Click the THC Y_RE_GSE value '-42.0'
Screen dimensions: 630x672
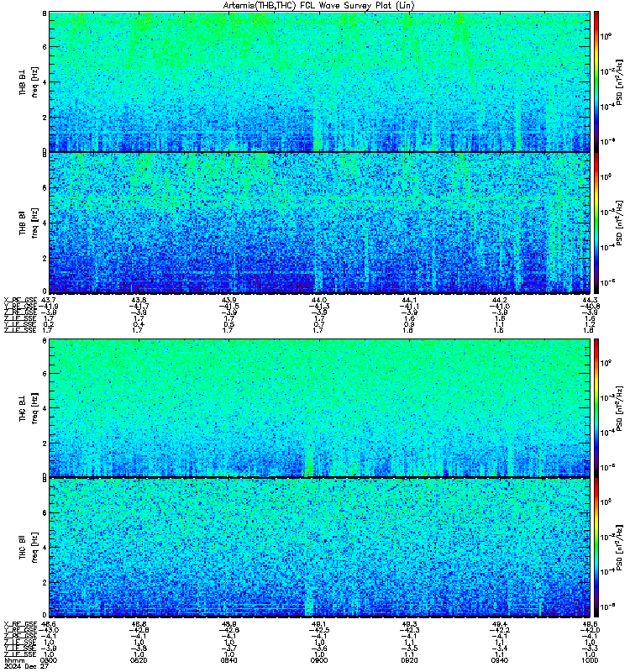coord(591,631)
